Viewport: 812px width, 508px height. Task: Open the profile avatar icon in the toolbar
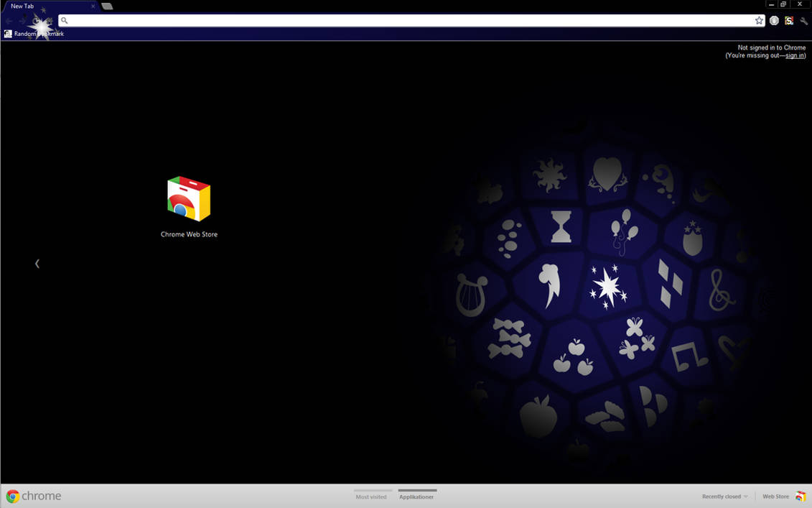click(x=774, y=20)
